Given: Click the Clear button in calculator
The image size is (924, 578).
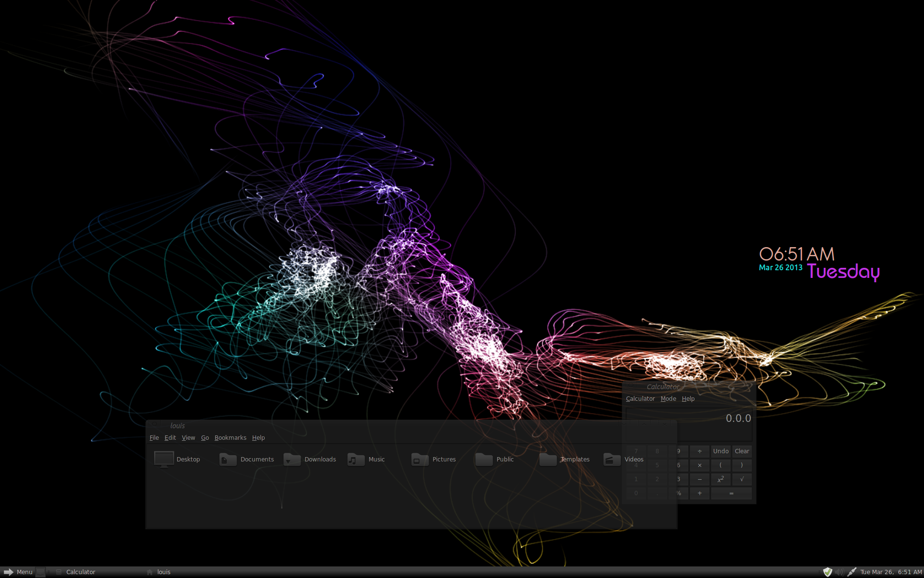Looking at the screenshot, I should coord(742,451).
